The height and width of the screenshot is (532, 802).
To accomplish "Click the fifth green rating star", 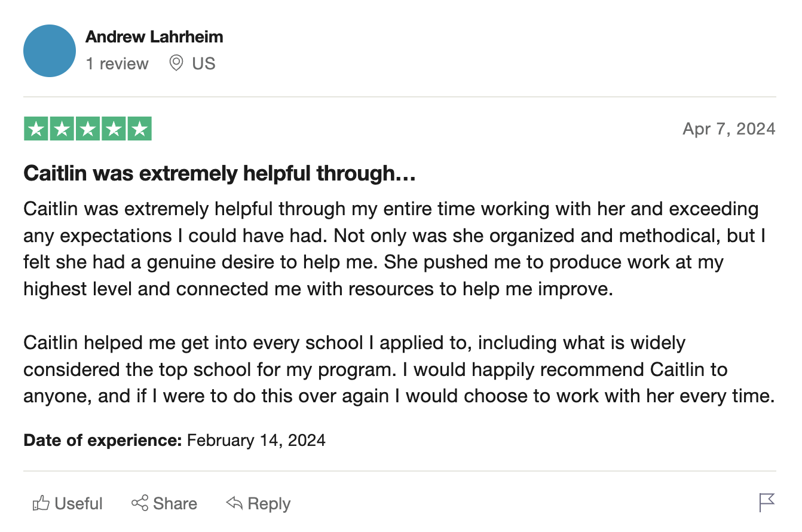I will point(139,129).
